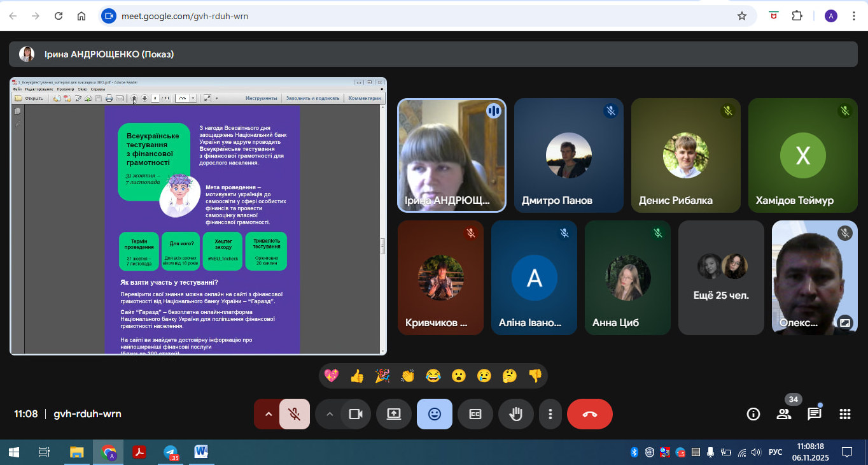Screen dimensions: 868x465
Task: Expand audio settings chevron
Action: pos(268,414)
